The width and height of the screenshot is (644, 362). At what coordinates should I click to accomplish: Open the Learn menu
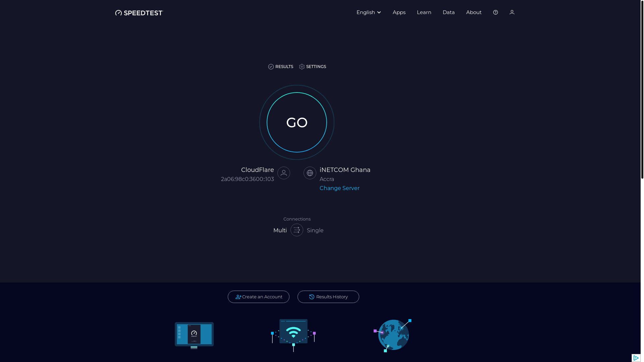(424, 12)
